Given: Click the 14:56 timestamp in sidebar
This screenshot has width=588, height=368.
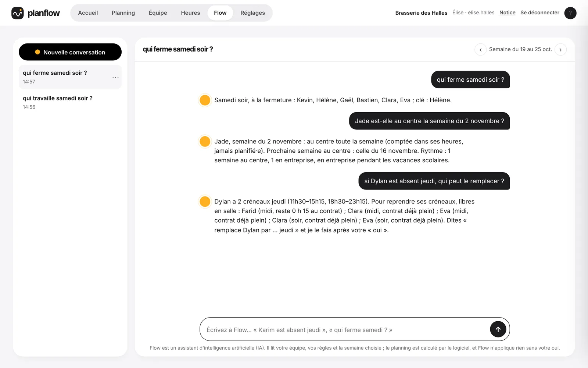Looking at the screenshot, I should pos(29,107).
